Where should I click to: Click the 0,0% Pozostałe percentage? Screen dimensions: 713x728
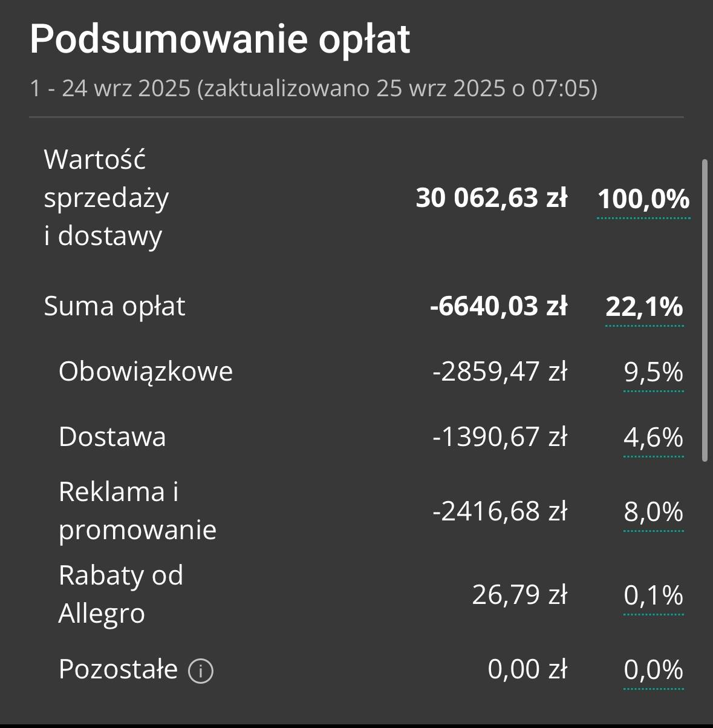click(653, 670)
